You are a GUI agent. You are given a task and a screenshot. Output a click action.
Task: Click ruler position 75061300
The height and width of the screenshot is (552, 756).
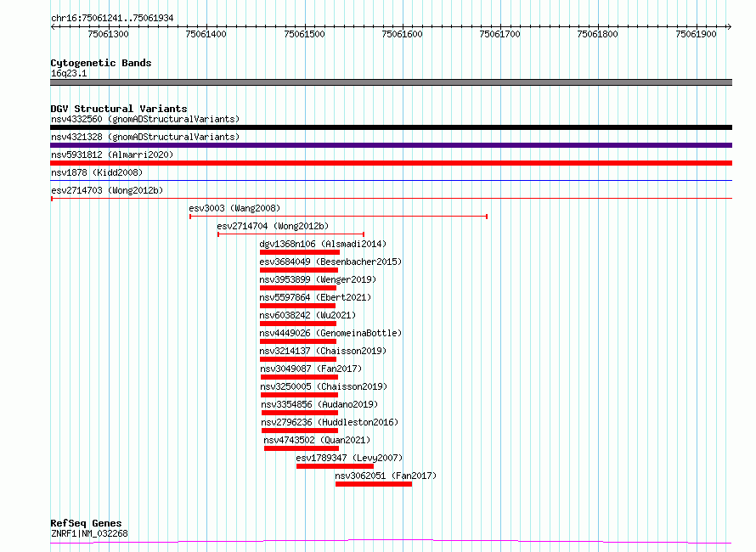109,34
